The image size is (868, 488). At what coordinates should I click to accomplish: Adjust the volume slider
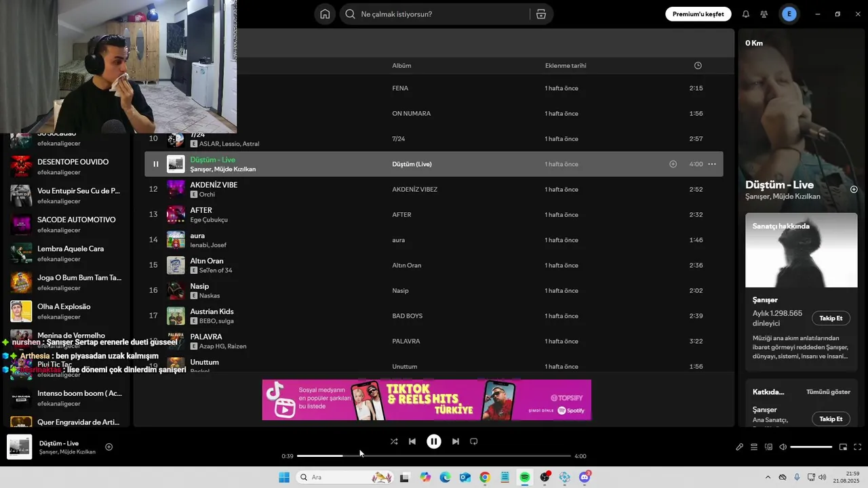811,447
